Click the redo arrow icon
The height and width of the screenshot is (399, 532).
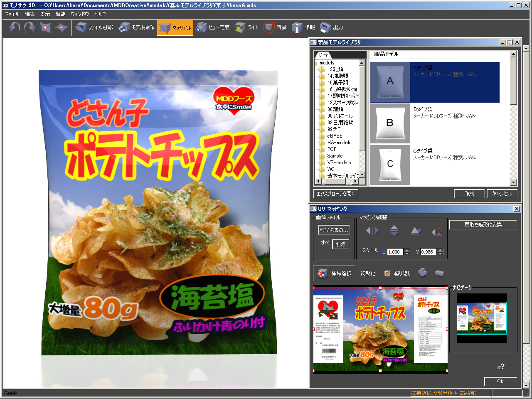click(30, 27)
